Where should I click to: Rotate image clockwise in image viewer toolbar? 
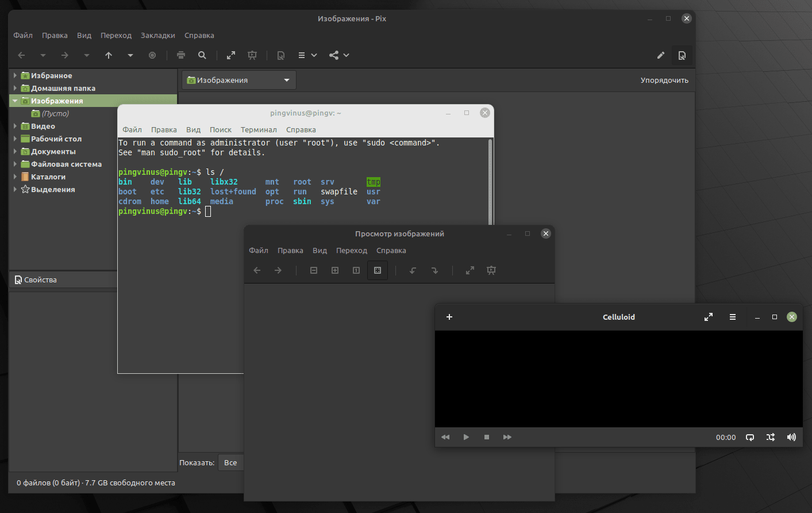[434, 270]
